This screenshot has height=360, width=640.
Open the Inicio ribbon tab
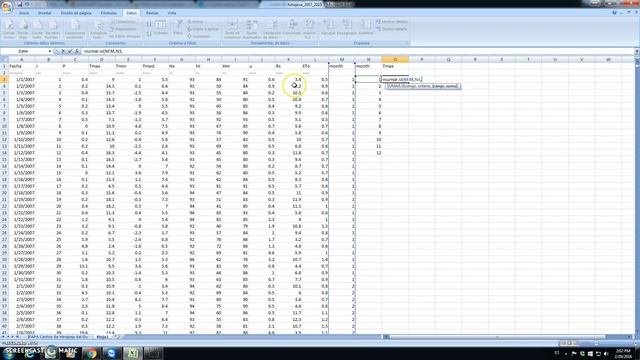pos(24,13)
